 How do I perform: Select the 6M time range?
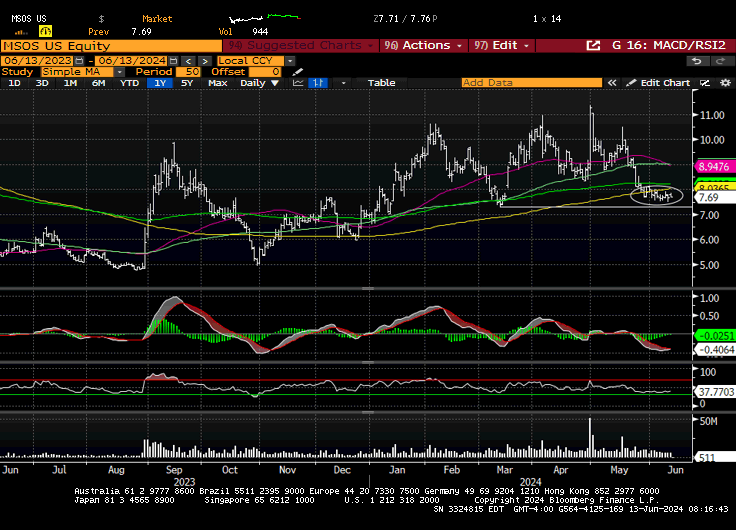click(98, 83)
